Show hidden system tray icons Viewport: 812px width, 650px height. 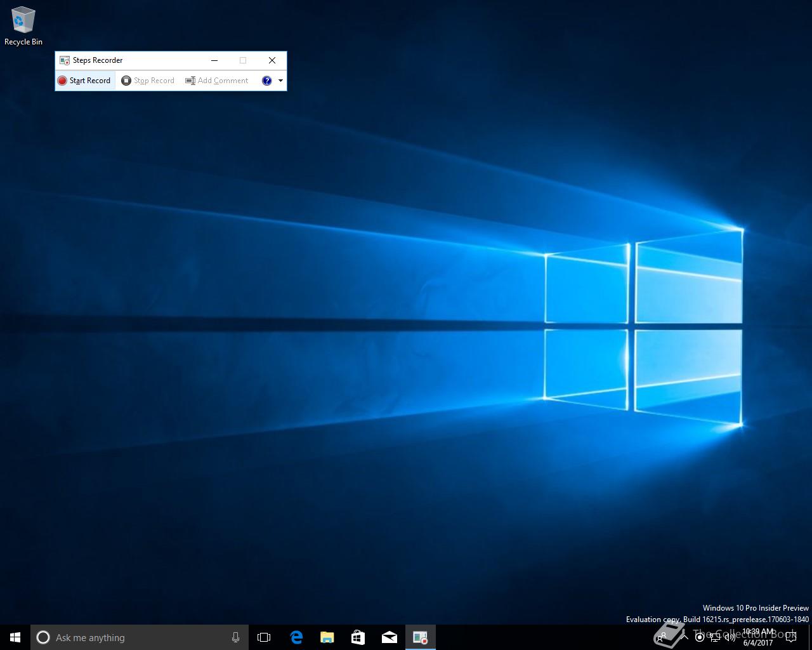pyautogui.click(x=684, y=637)
